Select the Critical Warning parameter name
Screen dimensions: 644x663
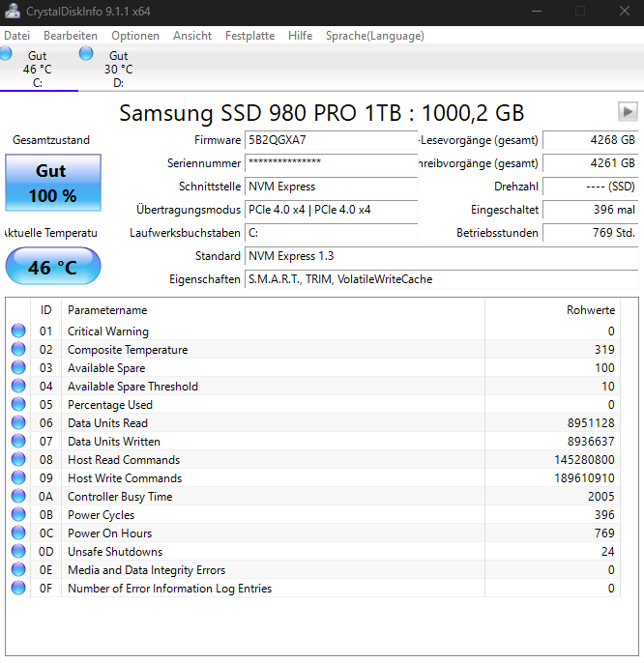pos(108,331)
